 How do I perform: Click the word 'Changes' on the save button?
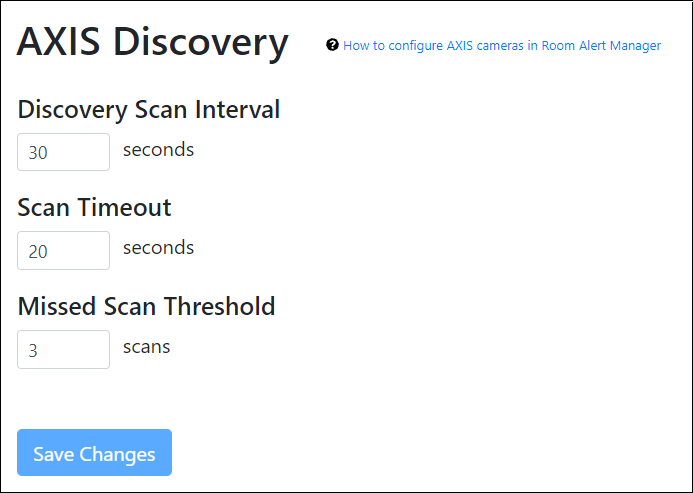coord(117,454)
